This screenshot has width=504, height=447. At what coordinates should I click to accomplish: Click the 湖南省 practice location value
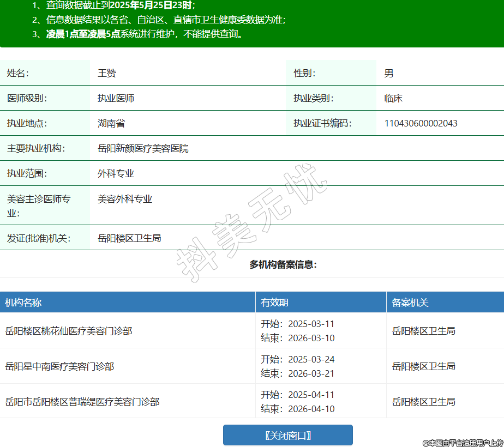[111, 123]
